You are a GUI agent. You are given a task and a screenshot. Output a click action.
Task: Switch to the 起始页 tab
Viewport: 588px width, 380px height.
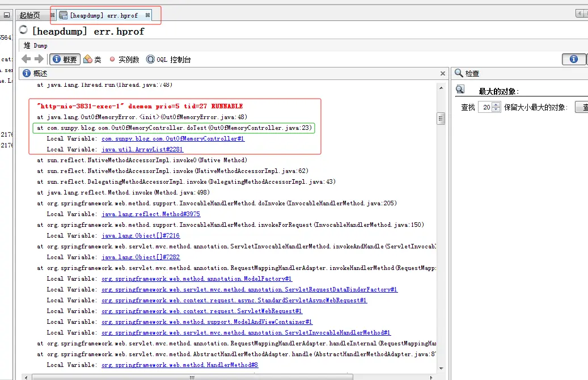[29, 15]
